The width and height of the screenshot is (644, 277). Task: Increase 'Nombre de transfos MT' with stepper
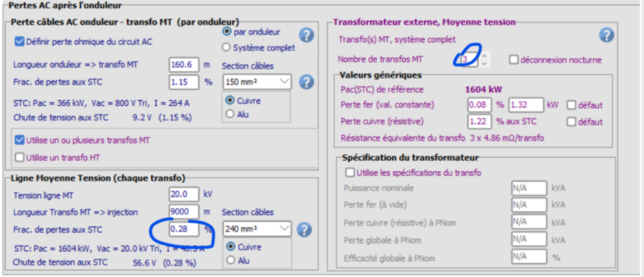[x=484, y=56]
